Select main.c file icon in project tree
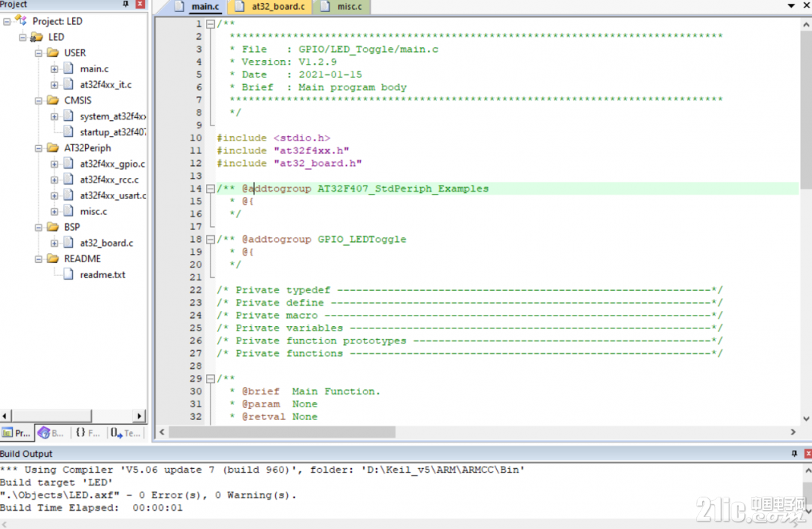The width and height of the screenshot is (812, 529). pyautogui.click(x=68, y=68)
